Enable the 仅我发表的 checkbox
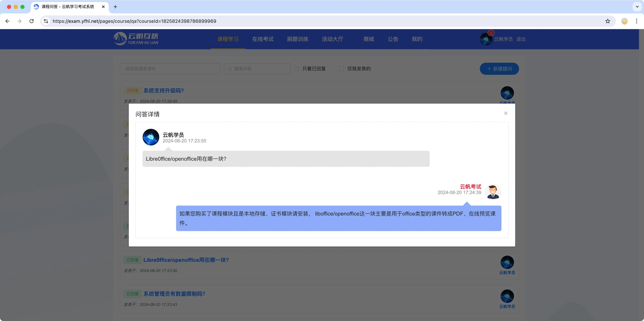This screenshot has width=644, height=321. [x=341, y=68]
